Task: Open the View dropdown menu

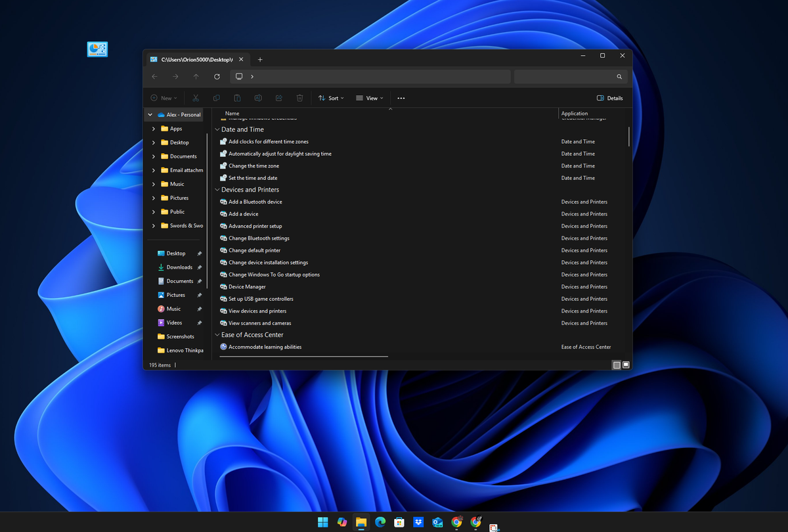Action: (x=370, y=98)
